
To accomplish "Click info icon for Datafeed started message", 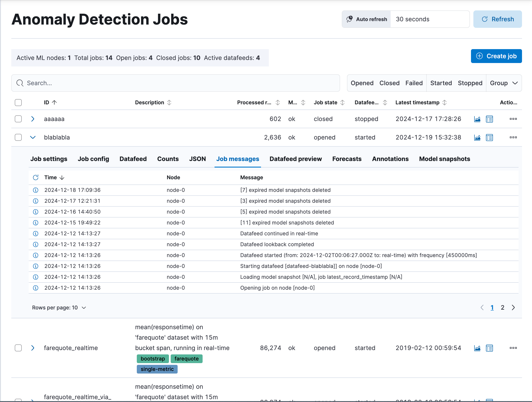I will point(36,255).
